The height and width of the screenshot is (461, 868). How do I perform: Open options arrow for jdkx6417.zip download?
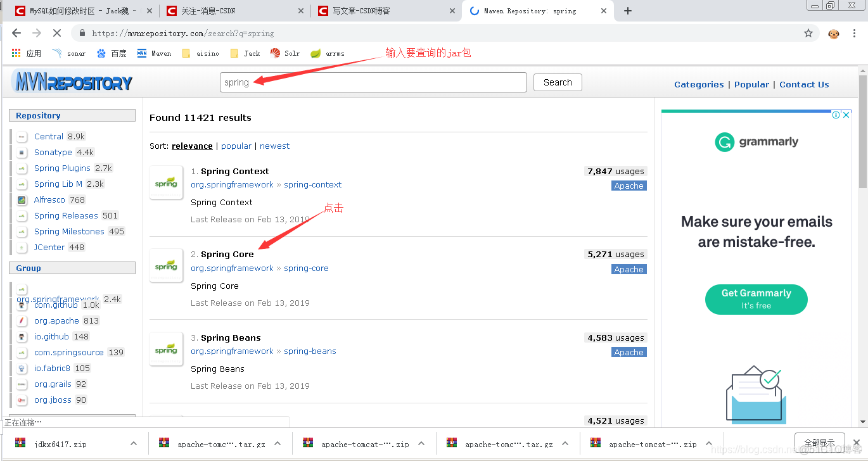[134, 444]
